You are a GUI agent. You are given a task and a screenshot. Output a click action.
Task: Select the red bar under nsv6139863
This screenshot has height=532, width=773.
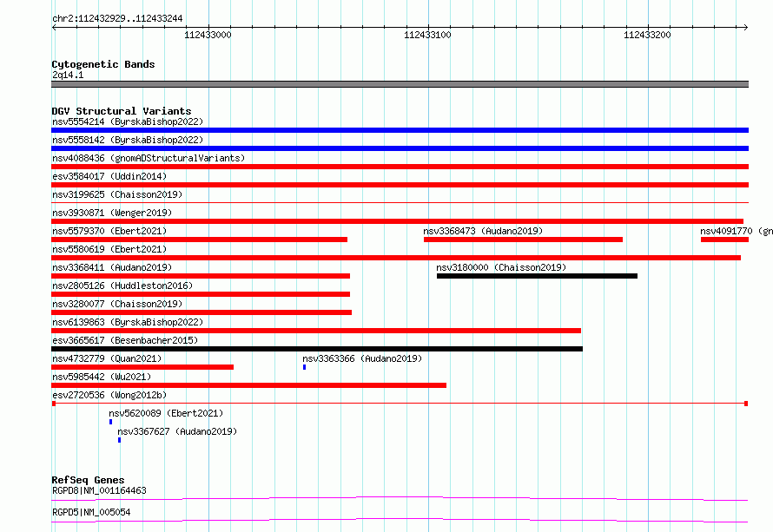[x=316, y=331]
